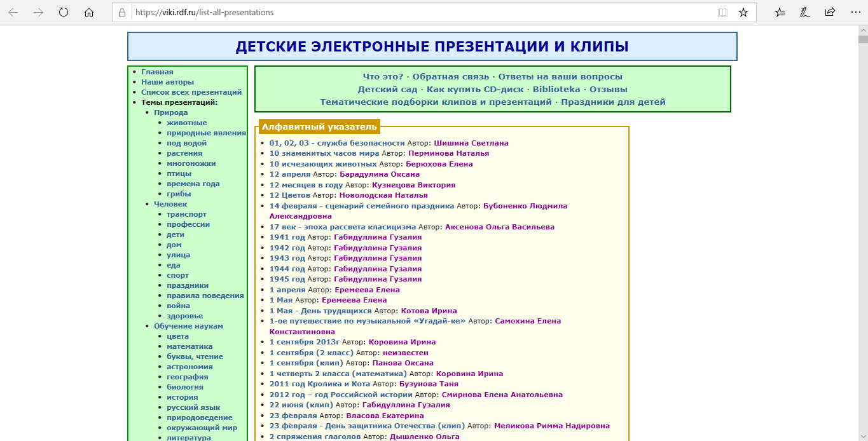
Task: Open the Главная sidebar link
Action: click(x=157, y=72)
